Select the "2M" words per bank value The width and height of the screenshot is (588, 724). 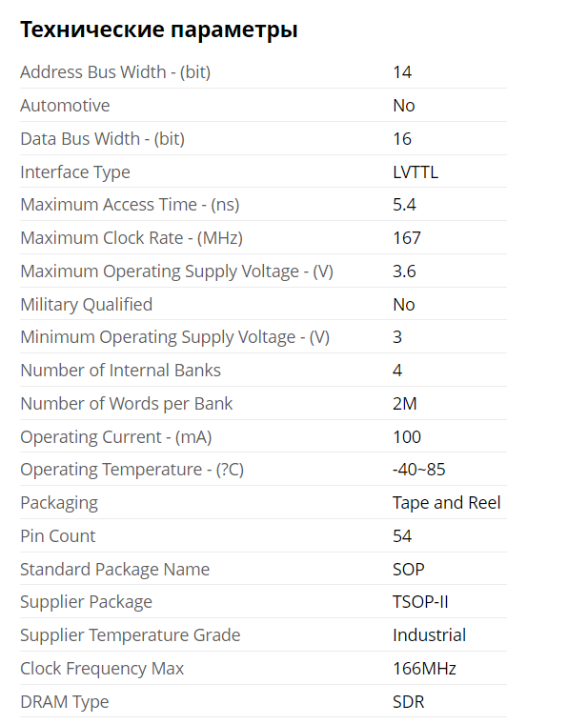click(x=405, y=404)
